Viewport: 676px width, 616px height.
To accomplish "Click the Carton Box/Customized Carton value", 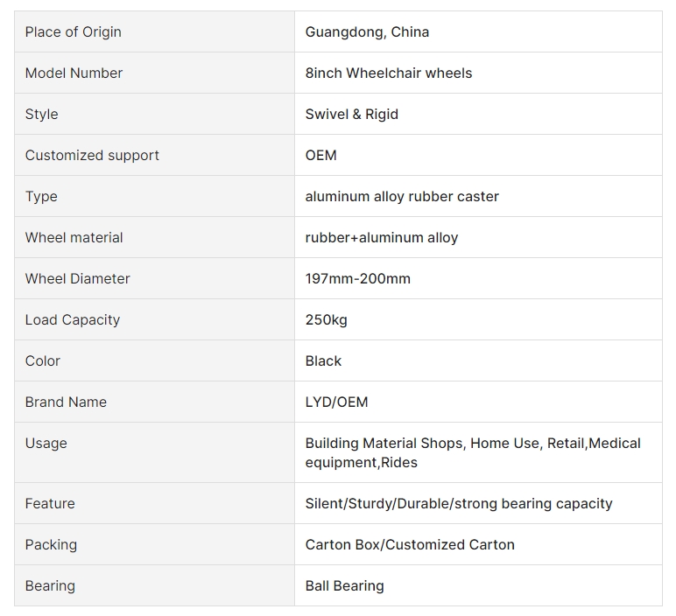I will coord(410,544).
